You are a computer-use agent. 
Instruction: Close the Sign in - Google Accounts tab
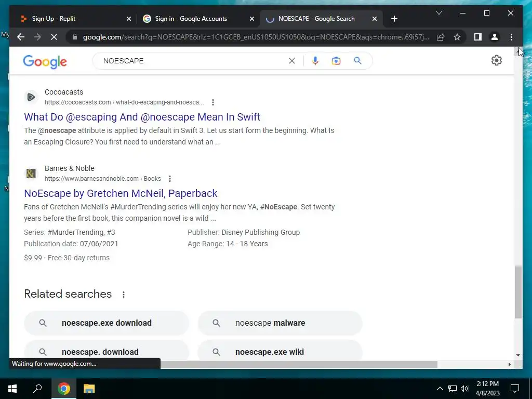252,19
